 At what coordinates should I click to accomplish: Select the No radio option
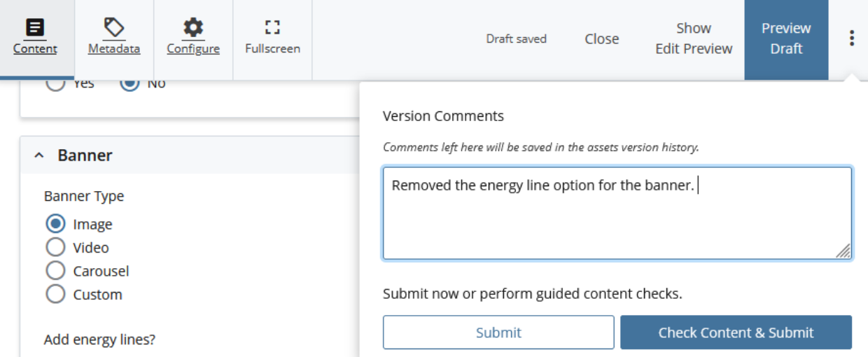129,84
